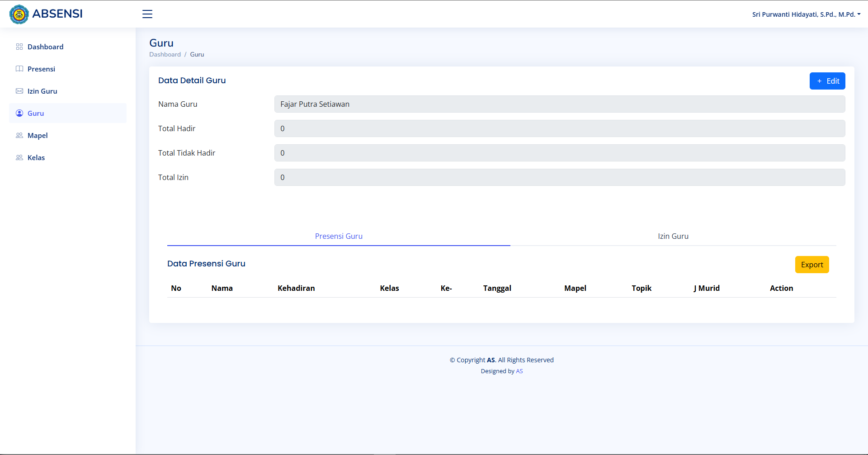Click the Kelas people icon in sidebar
868x455 pixels.
coord(19,157)
